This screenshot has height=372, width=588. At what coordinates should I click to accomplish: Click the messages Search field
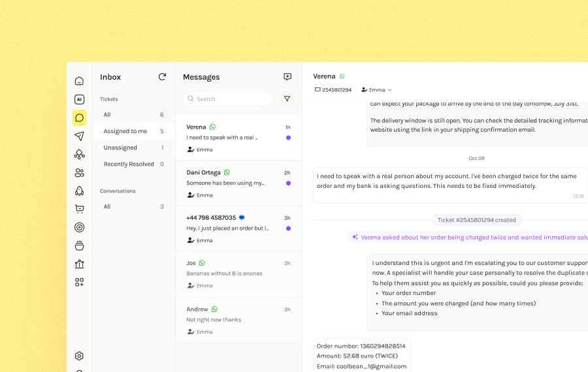coord(228,99)
